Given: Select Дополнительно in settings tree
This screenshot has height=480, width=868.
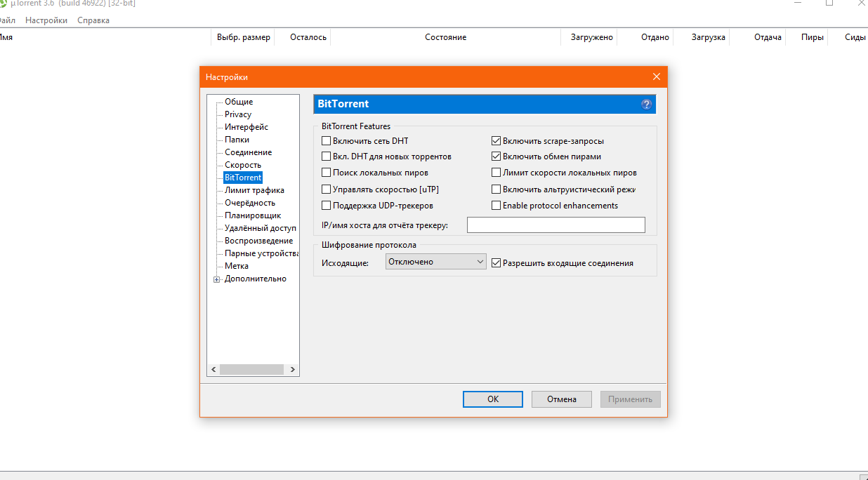Looking at the screenshot, I should pos(256,279).
